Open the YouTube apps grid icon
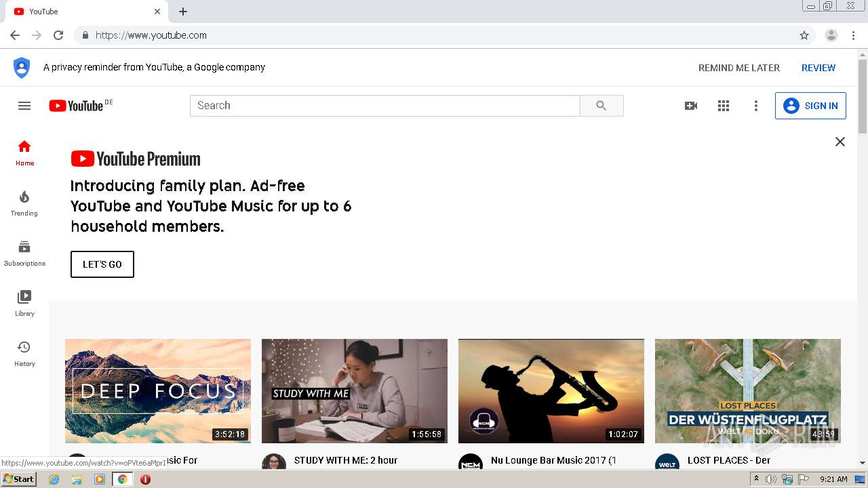 tap(724, 106)
